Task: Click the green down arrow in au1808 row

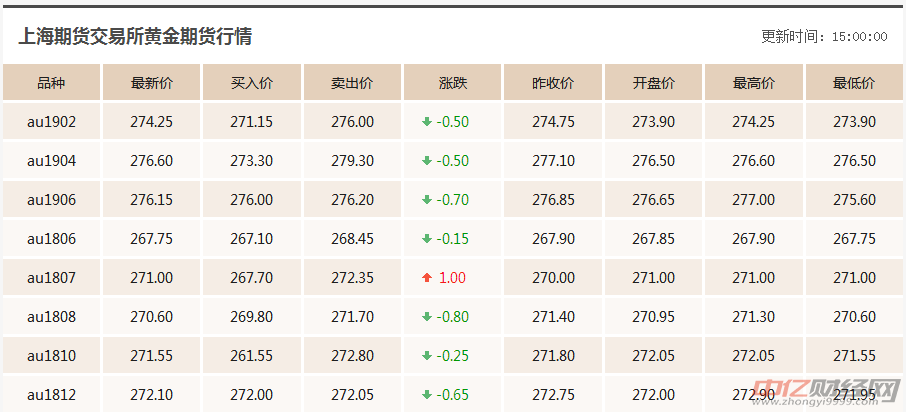Action: (x=427, y=317)
